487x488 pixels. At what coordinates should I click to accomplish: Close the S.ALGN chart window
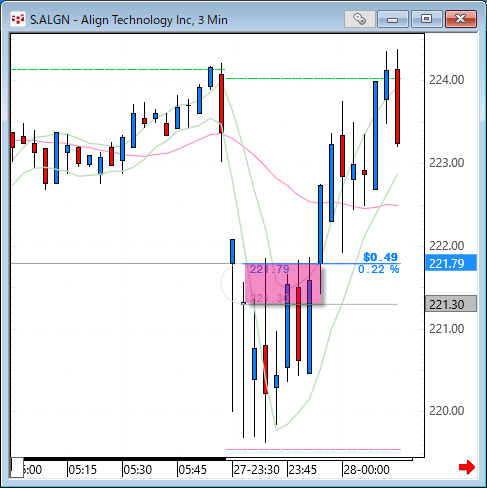[461, 19]
